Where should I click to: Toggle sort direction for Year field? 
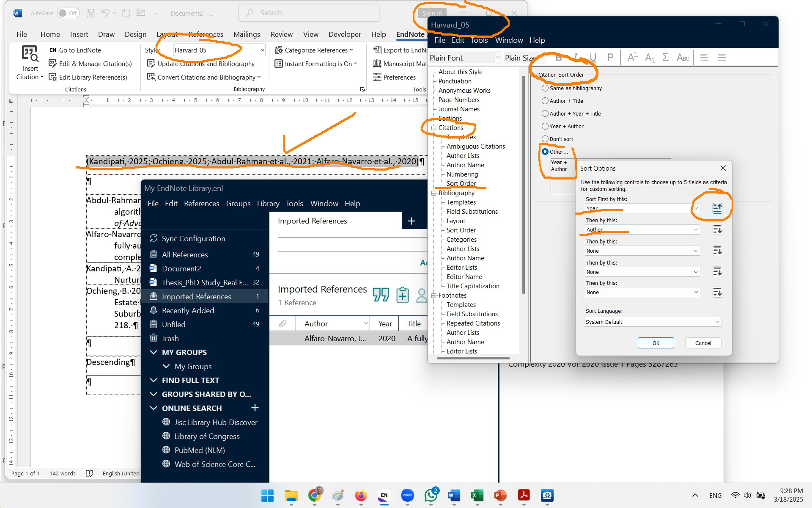pos(717,208)
